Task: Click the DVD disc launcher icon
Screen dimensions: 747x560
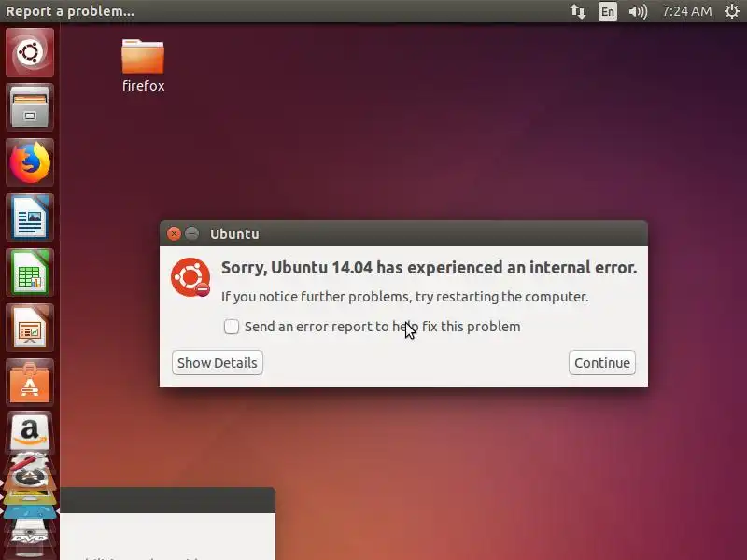Action: [x=30, y=538]
